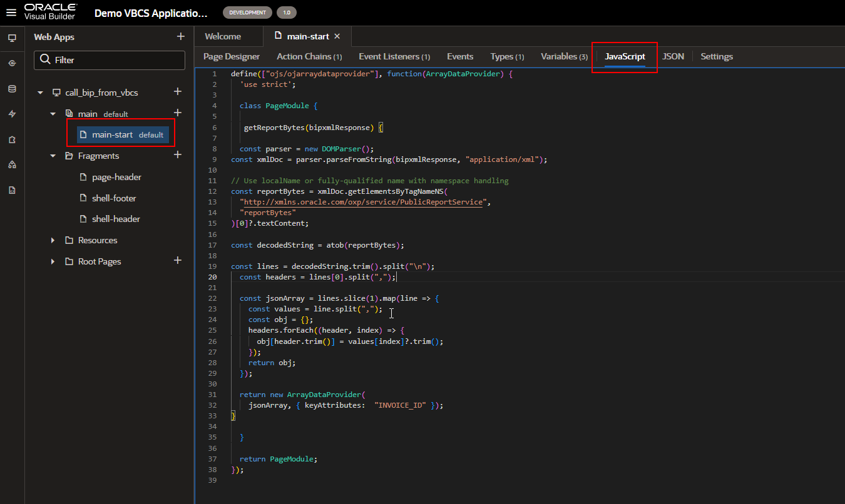
Task: Click the 'INVOICE_ID' string in code
Action: point(400,405)
